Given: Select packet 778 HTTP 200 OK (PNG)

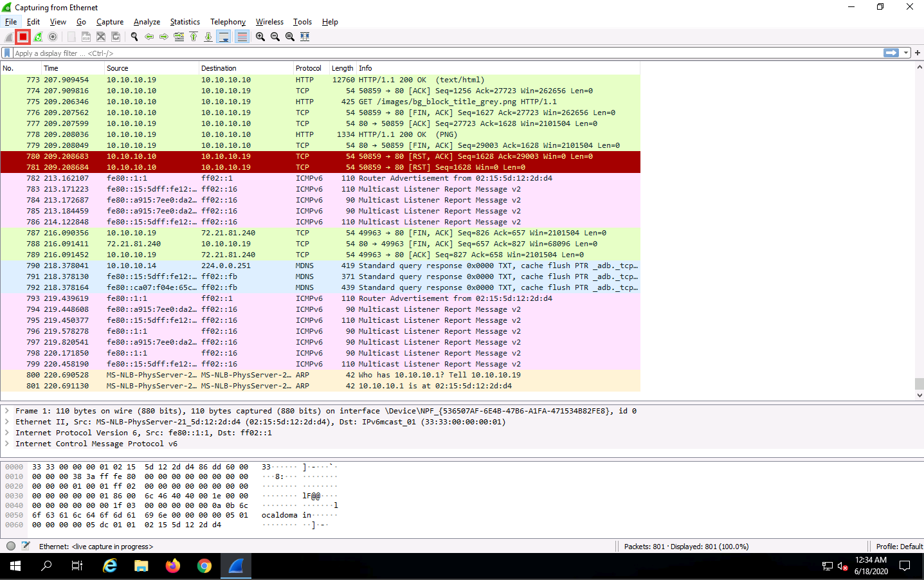Looking at the screenshot, I should 320,134.
